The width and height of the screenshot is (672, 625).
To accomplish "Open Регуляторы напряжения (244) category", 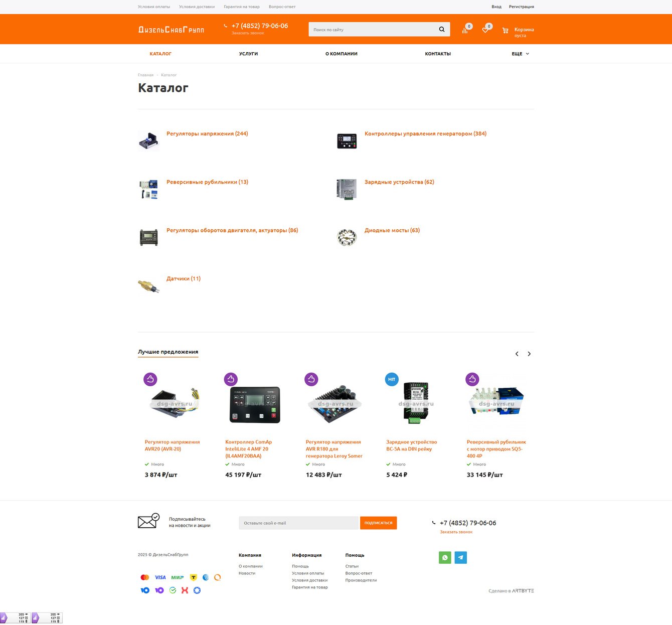I will point(207,133).
